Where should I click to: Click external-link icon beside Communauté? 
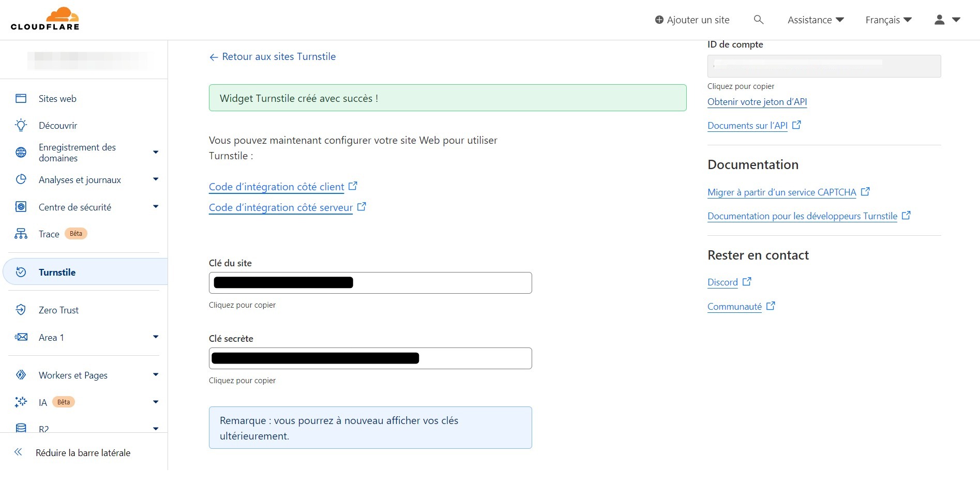(771, 306)
